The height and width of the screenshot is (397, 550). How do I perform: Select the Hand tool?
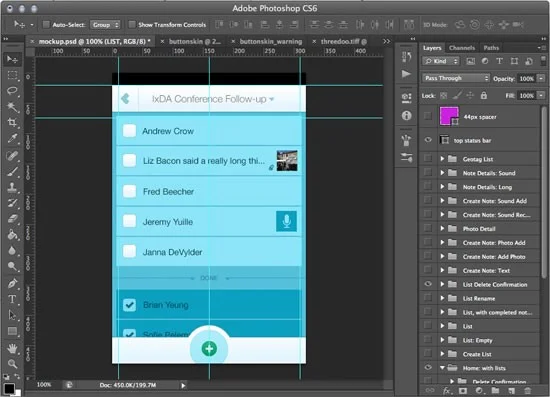click(12, 348)
